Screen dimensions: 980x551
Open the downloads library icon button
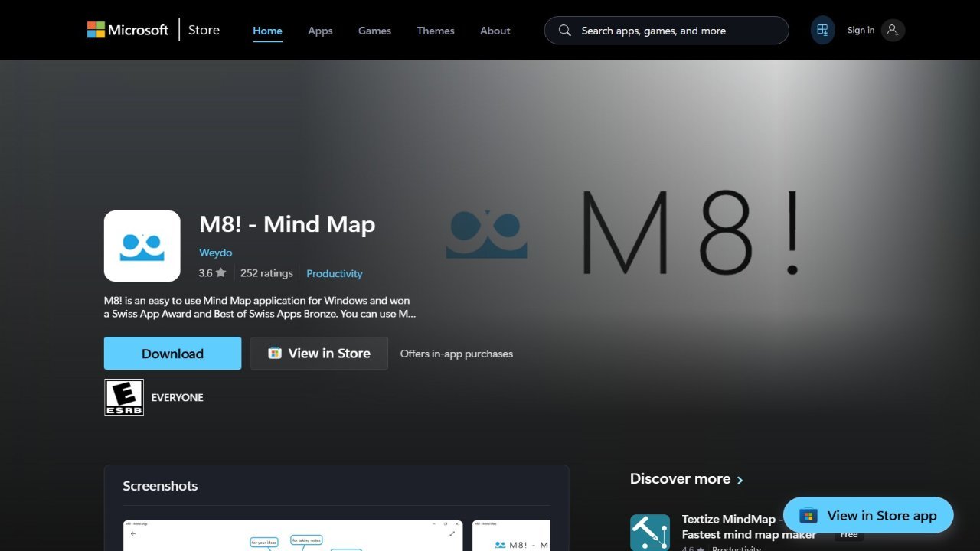(x=822, y=30)
